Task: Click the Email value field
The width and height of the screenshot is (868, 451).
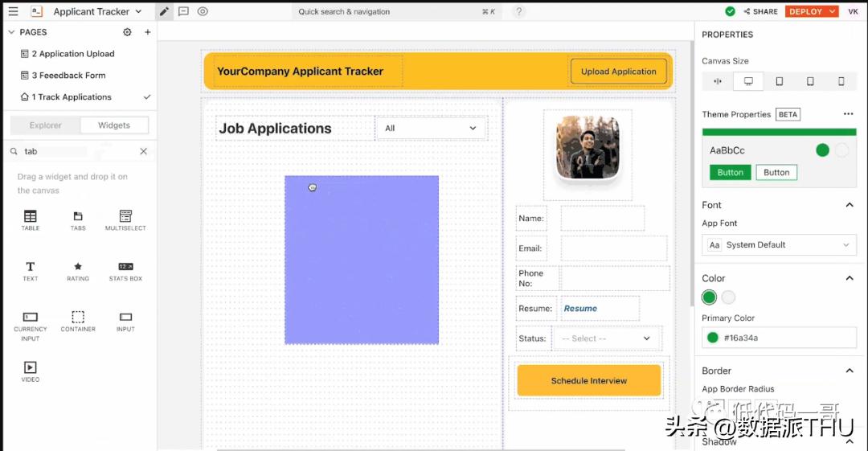Action: point(614,248)
